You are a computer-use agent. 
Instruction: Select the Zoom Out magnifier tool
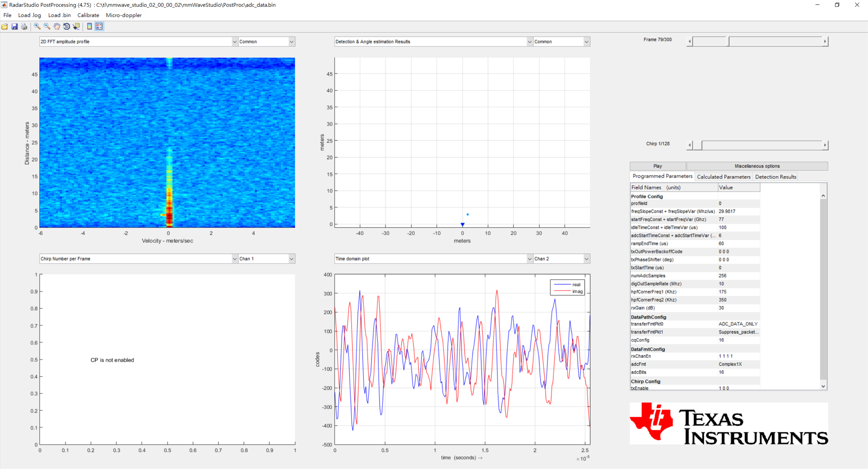click(x=47, y=26)
